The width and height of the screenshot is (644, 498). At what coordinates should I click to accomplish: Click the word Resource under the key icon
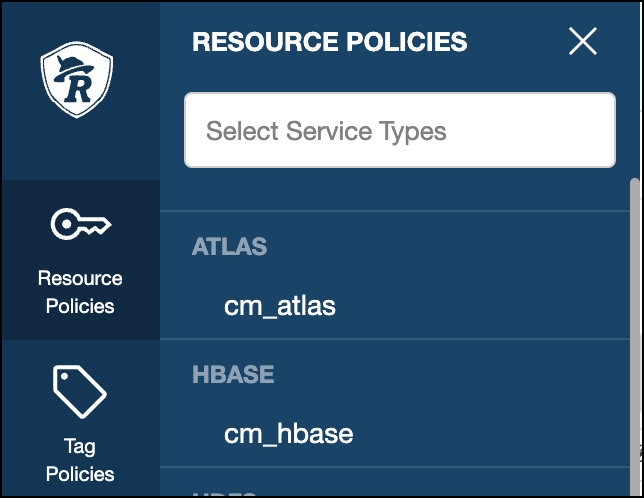(80, 279)
